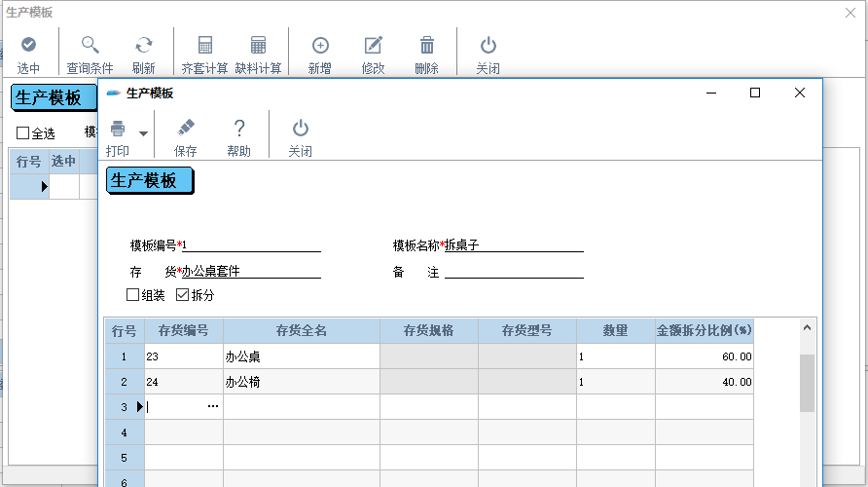868x487 pixels.
Task: Click 打印 printer icon in dialog
Action: (118, 129)
